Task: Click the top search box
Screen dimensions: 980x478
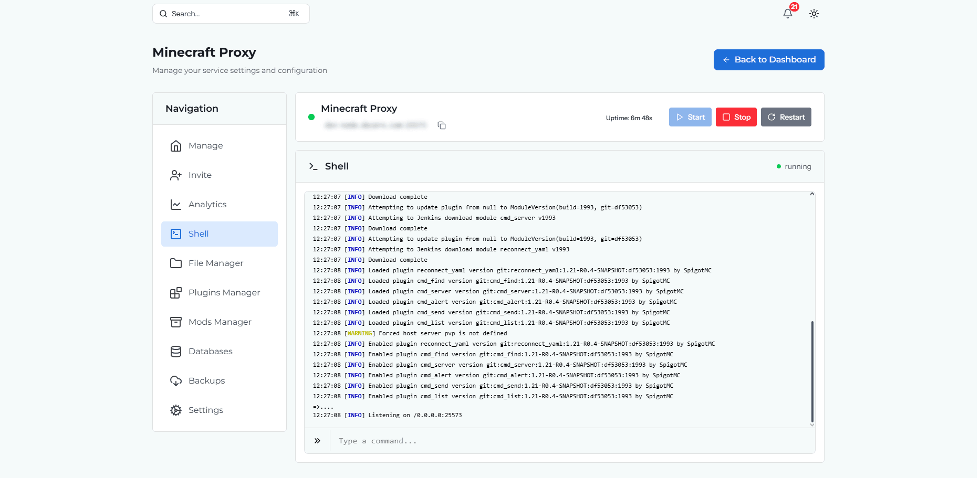Action: [231, 14]
